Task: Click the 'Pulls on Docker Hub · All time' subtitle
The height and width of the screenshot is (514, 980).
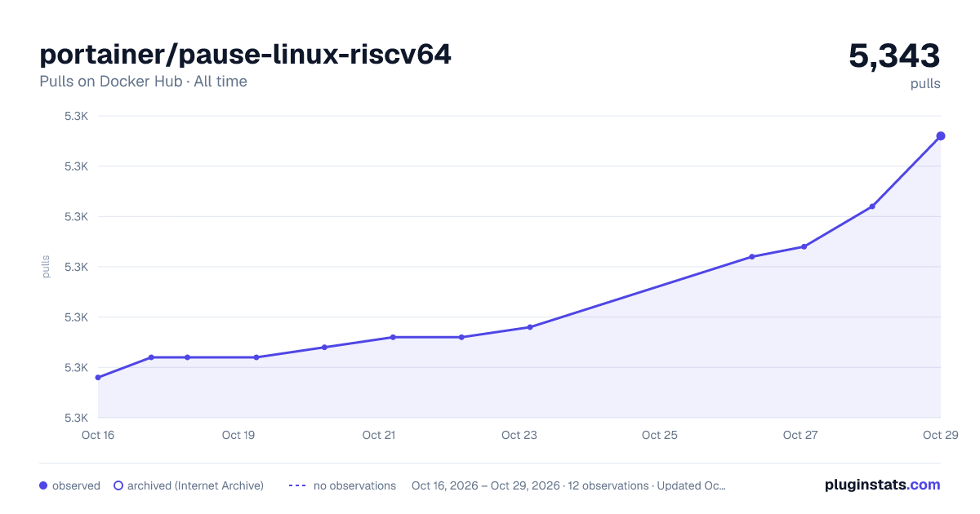Action: 143,82
